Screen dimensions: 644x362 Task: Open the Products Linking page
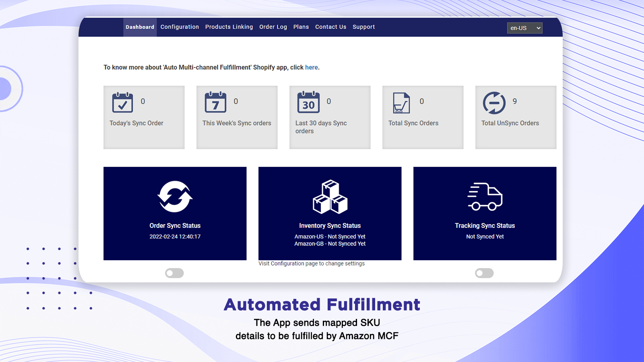[x=229, y=27]
